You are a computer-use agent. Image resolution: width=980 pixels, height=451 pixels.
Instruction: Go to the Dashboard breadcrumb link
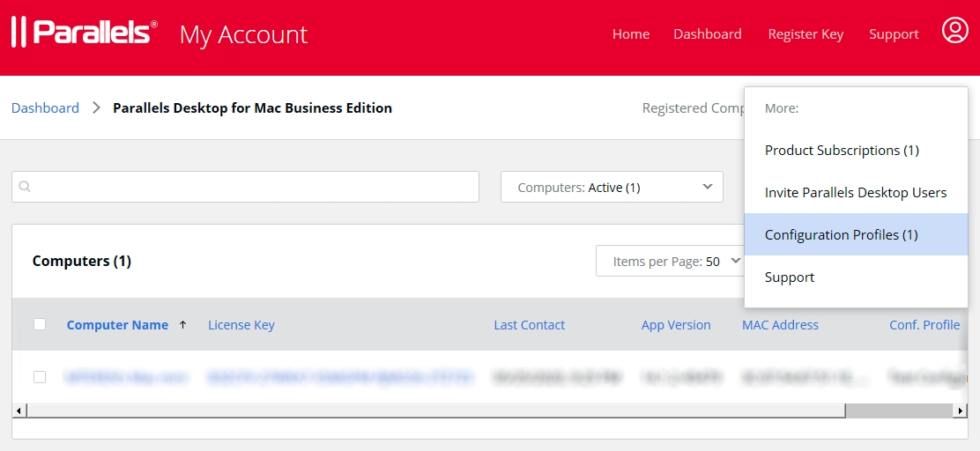45,108
